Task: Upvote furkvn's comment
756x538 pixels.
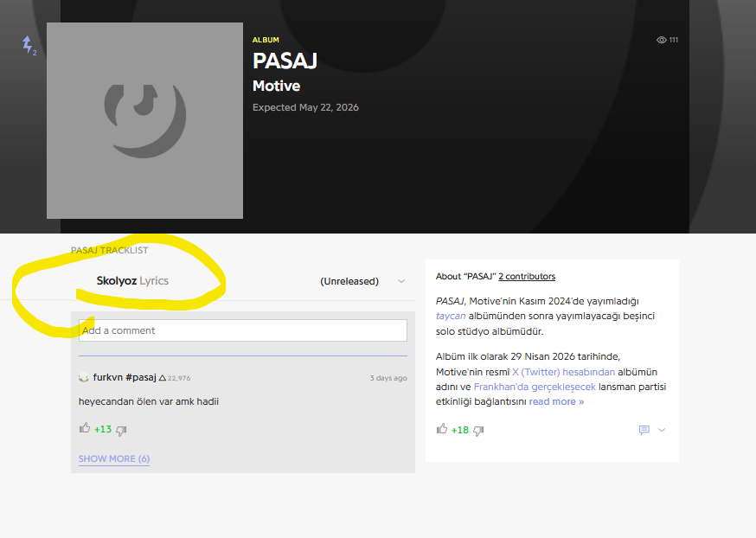Action: (x=85, y=428)
